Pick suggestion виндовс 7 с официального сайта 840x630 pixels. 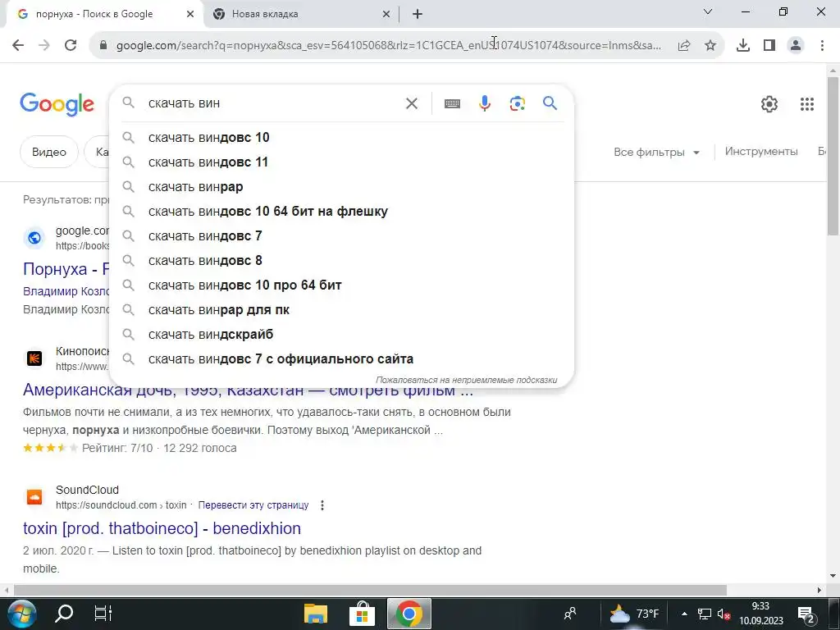342,359
